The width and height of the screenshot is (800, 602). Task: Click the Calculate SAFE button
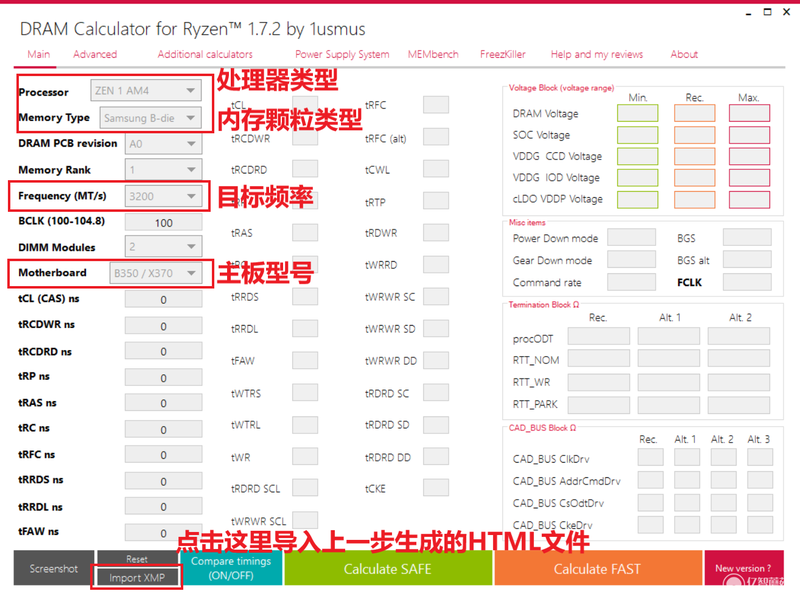point(388,568)
